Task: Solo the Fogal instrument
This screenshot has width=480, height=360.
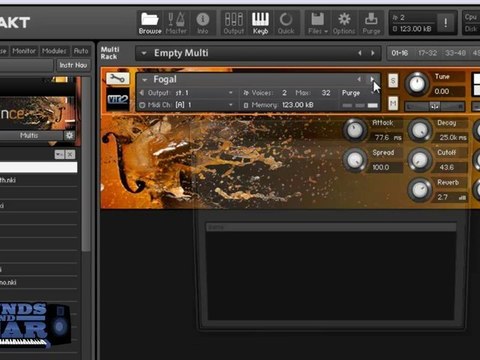Action: click(393, 81)
